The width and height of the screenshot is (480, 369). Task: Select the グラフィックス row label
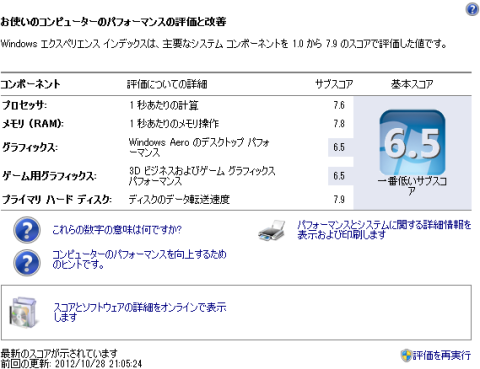tap(30, 147)
